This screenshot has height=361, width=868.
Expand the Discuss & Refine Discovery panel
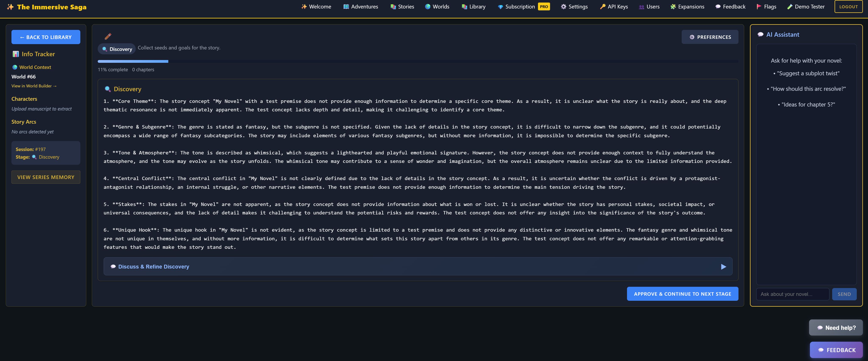[154, 266]
